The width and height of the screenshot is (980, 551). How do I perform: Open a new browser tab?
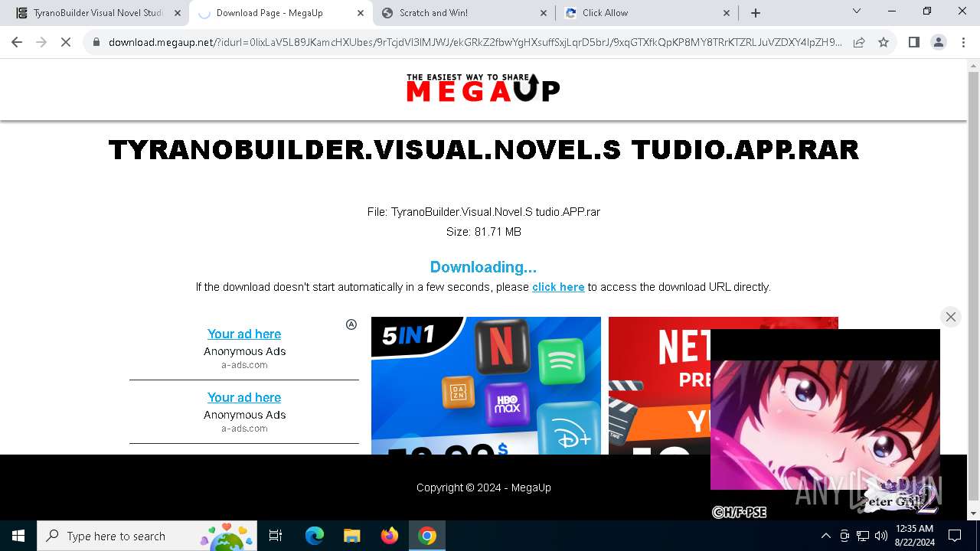tap(756, 13)
